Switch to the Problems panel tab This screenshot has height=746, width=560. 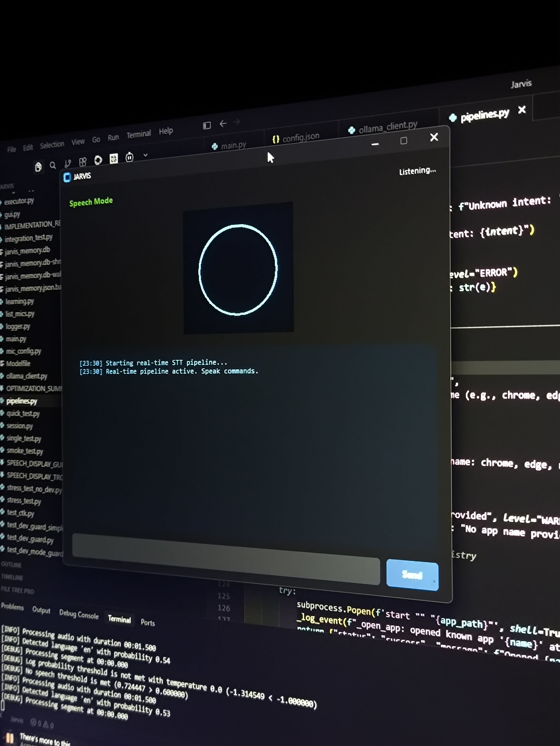point(13,607)
